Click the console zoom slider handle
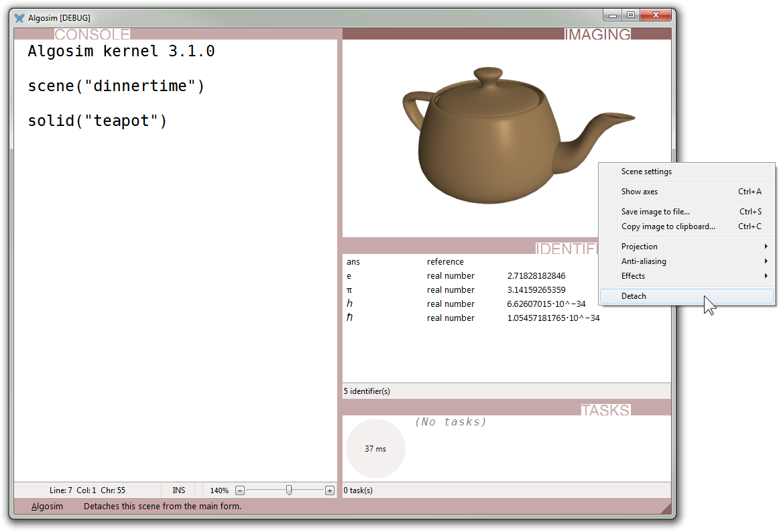This screenshot has height=532, width=779. point(289,490)
